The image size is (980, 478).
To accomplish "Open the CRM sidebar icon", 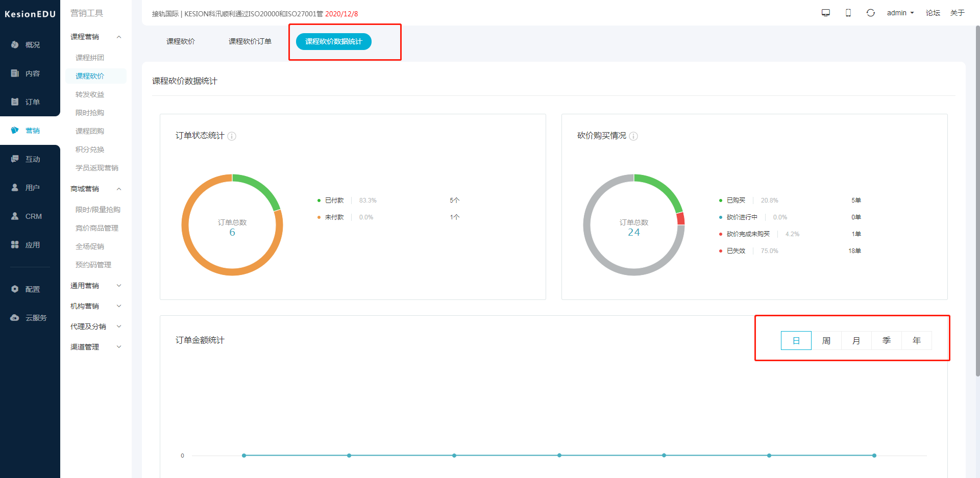I will coord(15,216).
